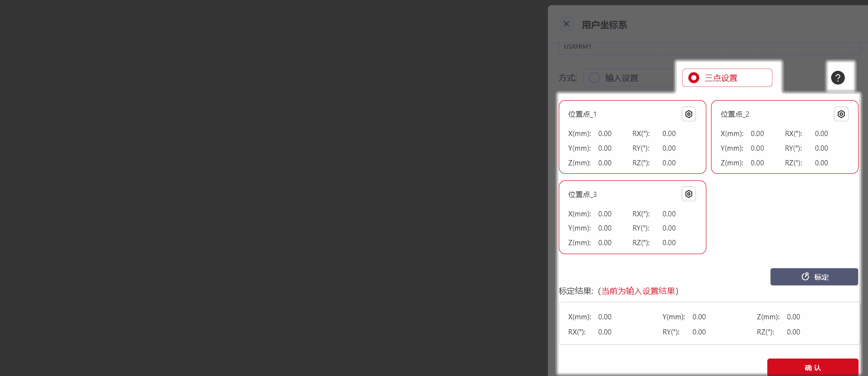868x376 pixels.
Task: Click the RX(°) value in 标定结果
Action: pyautogui.click(x=605, y=332)
